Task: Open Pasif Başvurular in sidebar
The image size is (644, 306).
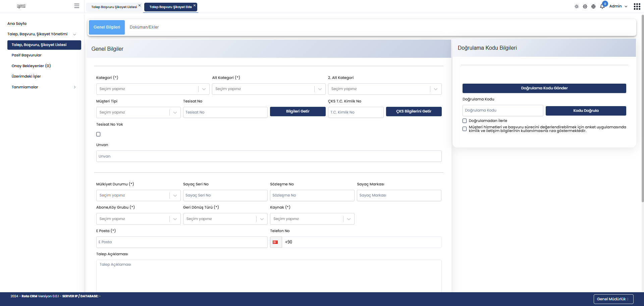Action: [x=26, y=55]
